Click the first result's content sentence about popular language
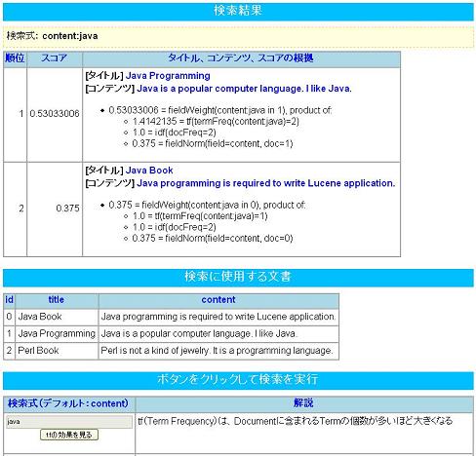Image resolution: width=476 pixels, height=456 pixels. point(244,89)
